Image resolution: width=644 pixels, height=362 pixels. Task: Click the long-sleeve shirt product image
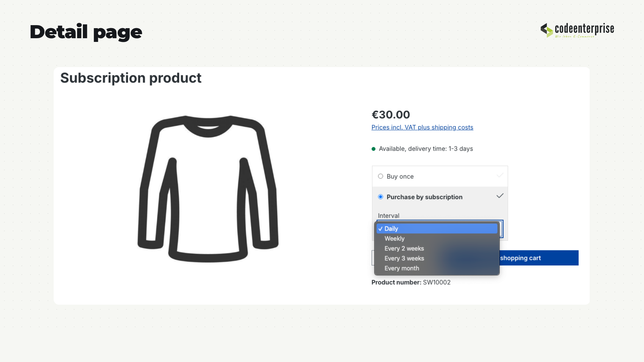pos(208,189)
